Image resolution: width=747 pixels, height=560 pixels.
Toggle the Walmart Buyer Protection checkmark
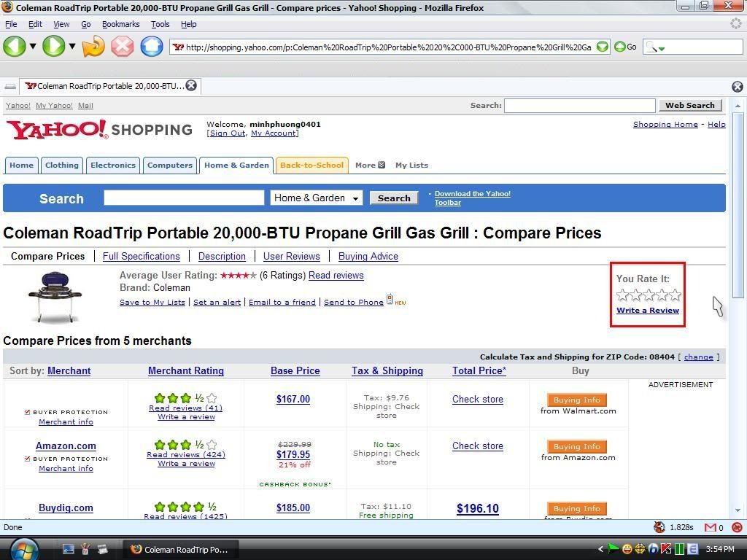[28, 412]
